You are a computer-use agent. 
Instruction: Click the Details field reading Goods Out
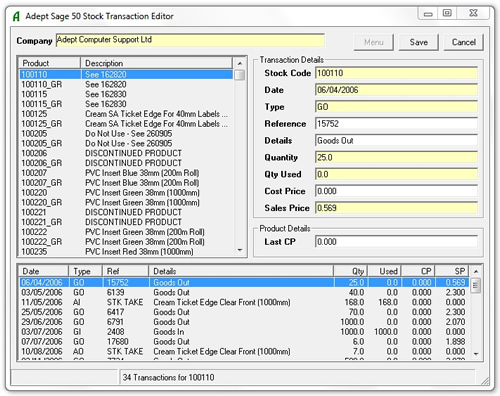click(x=396, y=141)
